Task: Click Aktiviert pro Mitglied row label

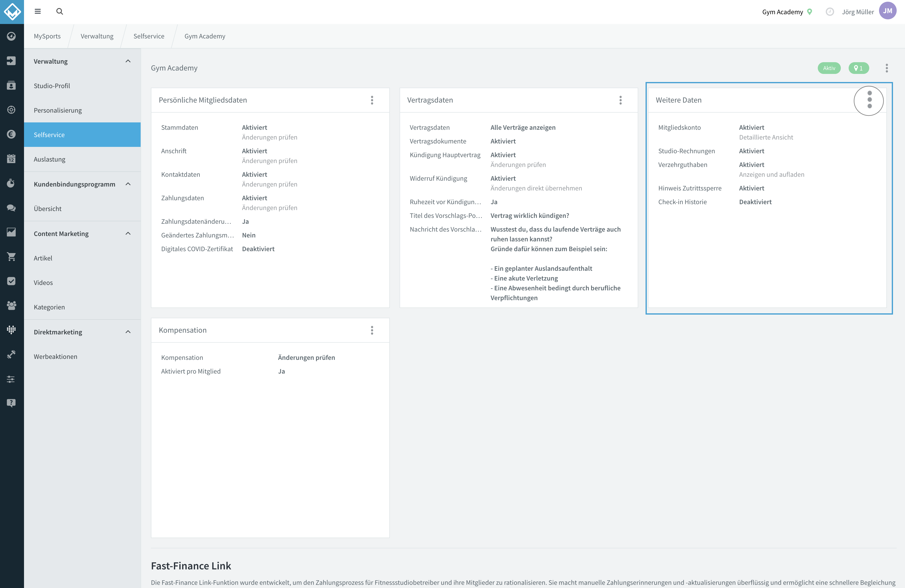Action: click(191, 372)
